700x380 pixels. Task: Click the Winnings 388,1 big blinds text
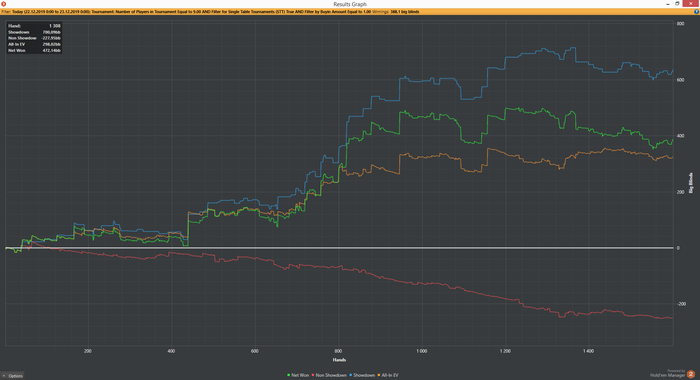396,12
